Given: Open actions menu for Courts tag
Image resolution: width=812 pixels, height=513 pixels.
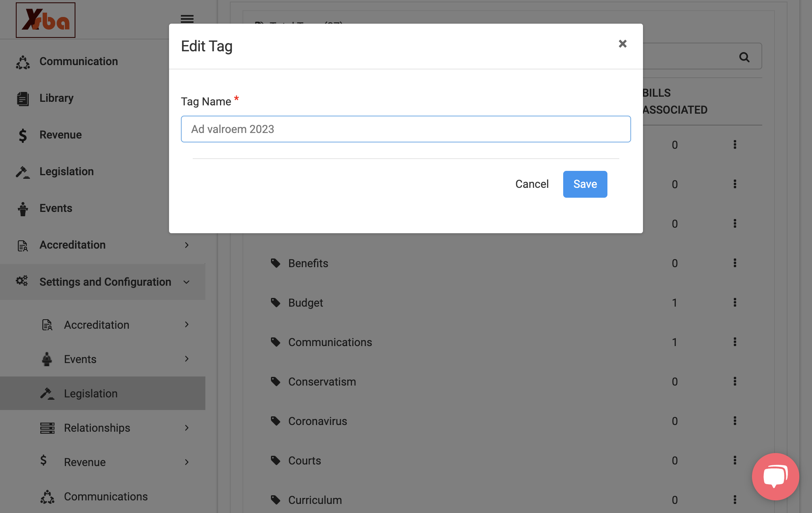Looking at the screenshot, I should (735, 461).
